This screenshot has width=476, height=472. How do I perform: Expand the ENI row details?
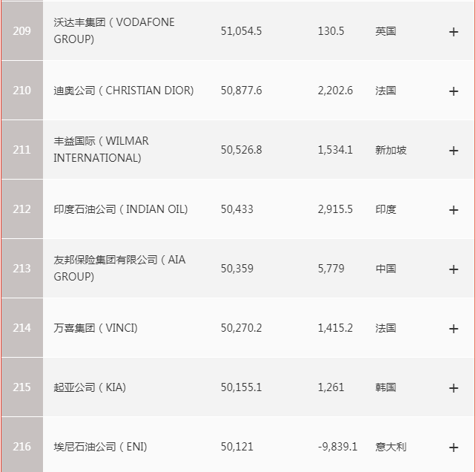click(454, 448)
